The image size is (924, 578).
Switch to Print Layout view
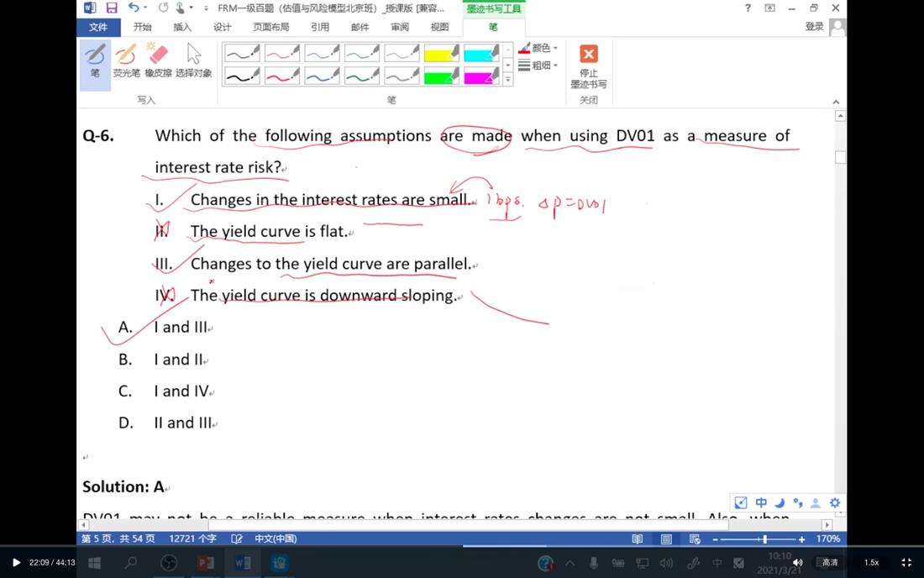tap(666, 539)
